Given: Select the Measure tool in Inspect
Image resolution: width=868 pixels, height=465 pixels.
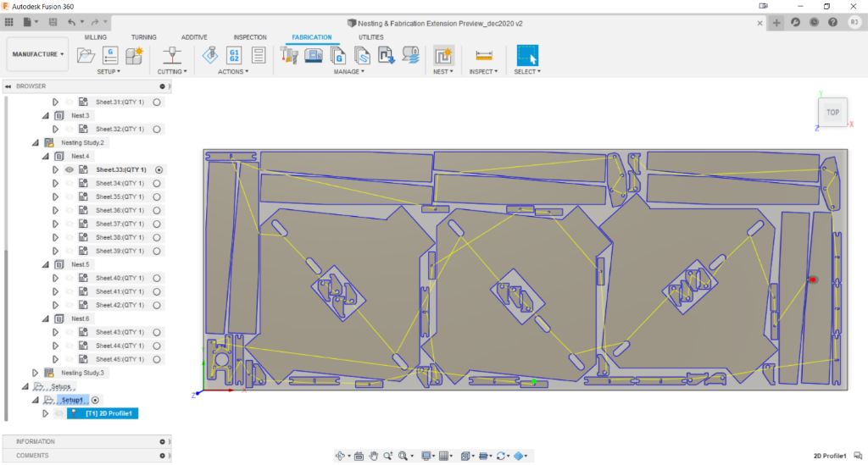Looking at the screenshot, I should [484, 56].
